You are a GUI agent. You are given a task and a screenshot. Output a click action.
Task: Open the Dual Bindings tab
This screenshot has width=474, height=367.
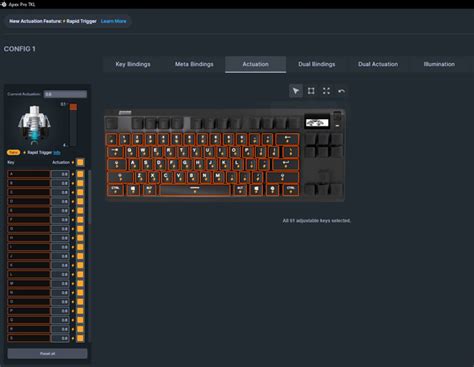(x=317, y=64)
